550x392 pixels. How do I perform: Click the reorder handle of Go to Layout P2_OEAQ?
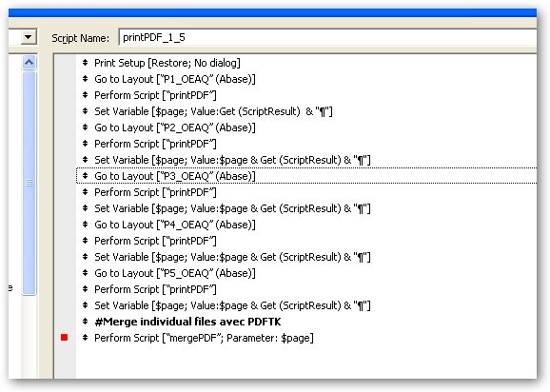(x=85, y=127)
